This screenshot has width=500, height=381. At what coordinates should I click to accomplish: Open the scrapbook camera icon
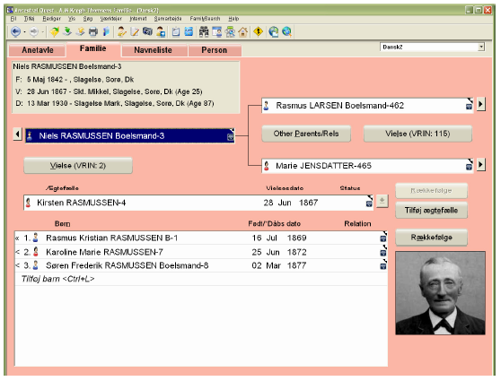click(x=148, y=32)
